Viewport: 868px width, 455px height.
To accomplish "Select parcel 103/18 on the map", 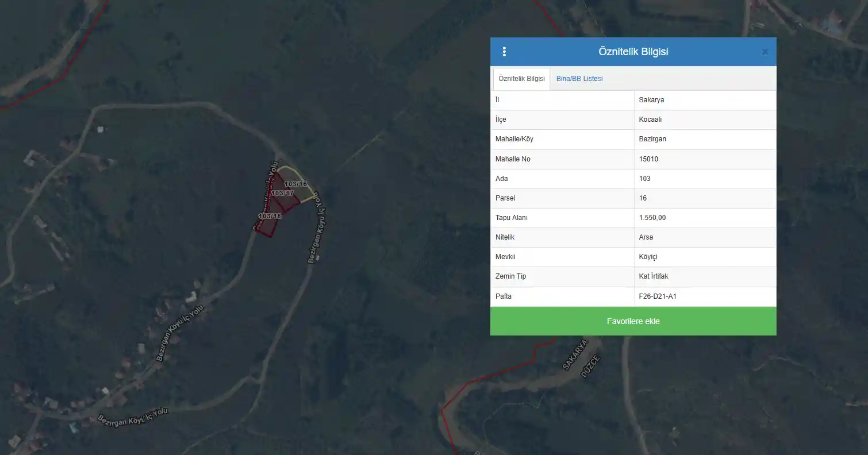I will point(270,216).
